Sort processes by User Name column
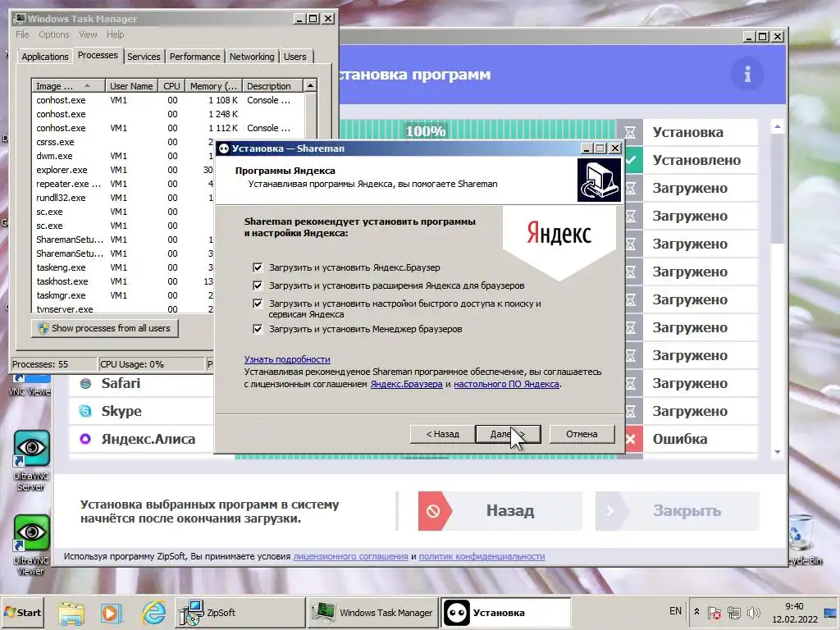Image resolution: width=840 pixels, height=630 pixels. pos(131,85)
